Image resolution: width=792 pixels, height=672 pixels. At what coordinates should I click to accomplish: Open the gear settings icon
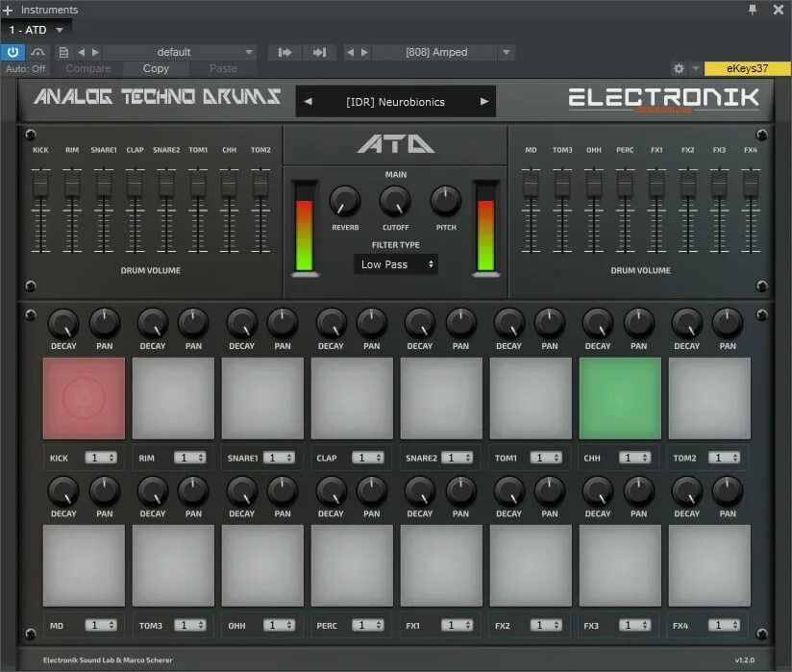679,68
